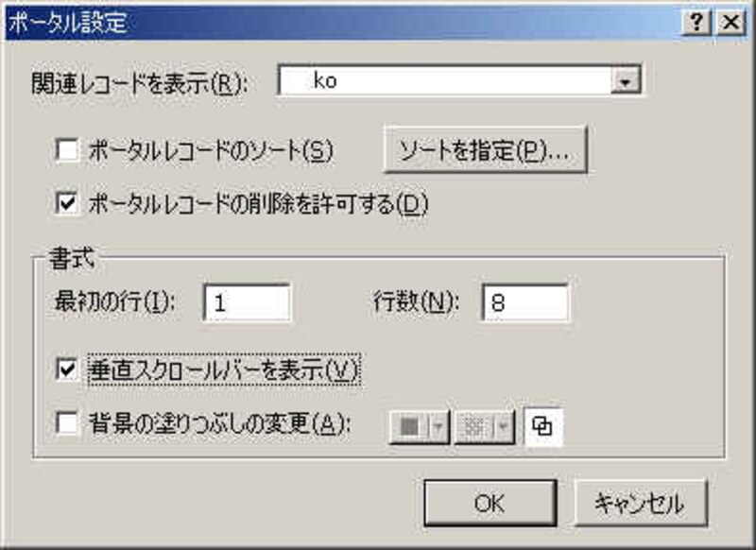The width and height of the screenshot is (756, 550).
Task: Enable 背景の塗りつぶしの変更 checkbox
Action: (66, 424)
